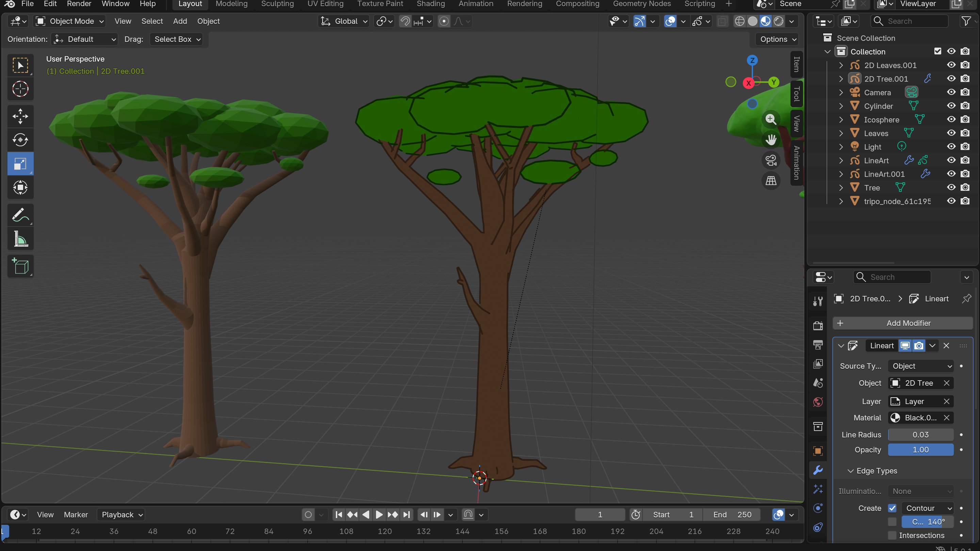
Task: Open the outliner filter funnel
Action: 966,21
